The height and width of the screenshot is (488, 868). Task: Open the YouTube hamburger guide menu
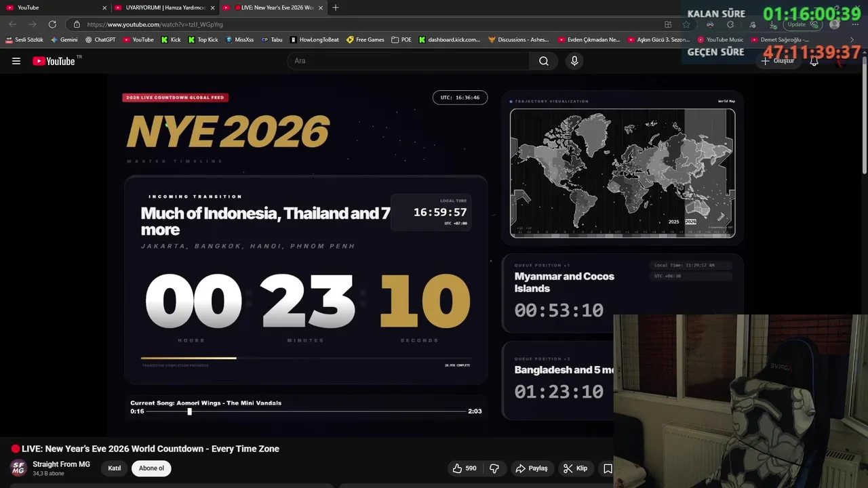coord(16,61)
